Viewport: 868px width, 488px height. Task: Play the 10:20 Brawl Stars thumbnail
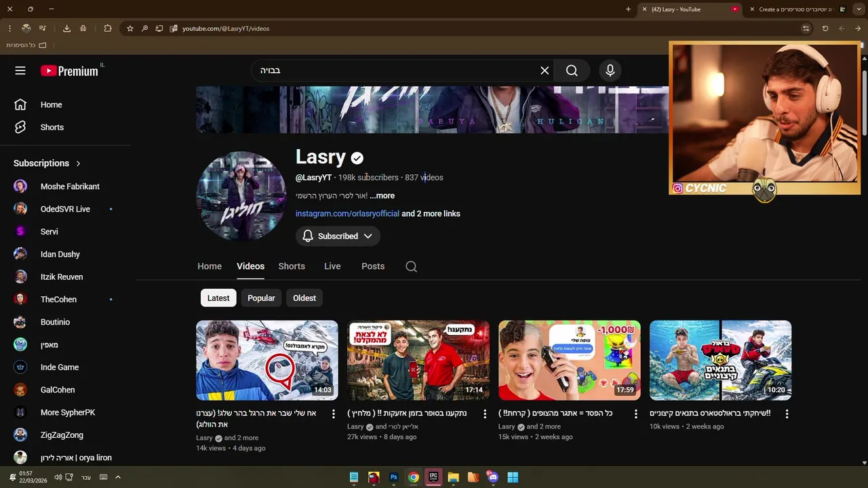click(x=721, y=361)
